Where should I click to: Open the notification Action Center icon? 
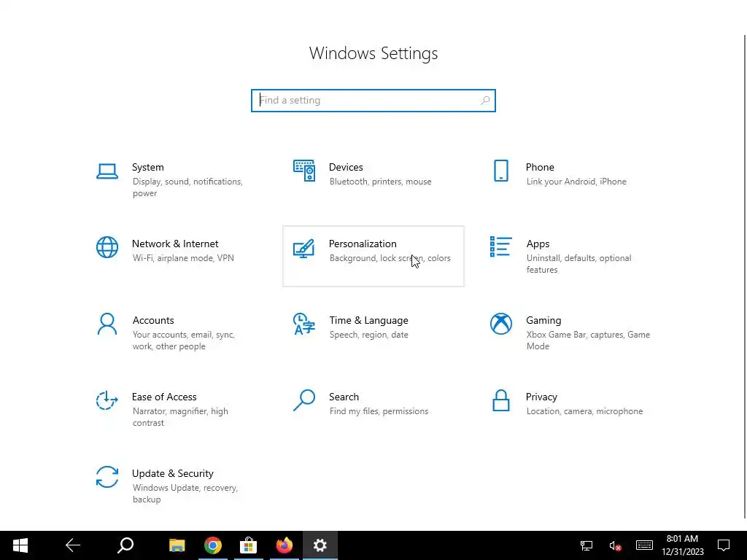(x=724, y=545)
